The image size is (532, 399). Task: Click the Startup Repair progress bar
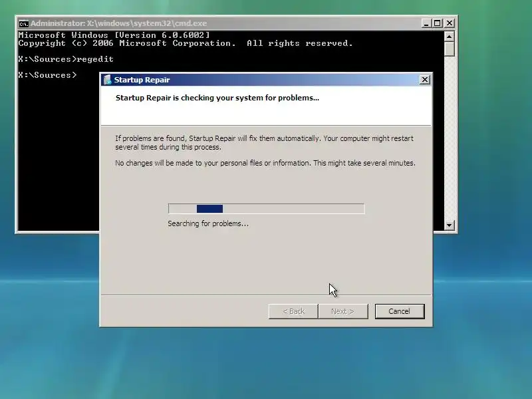click(267, 209)
